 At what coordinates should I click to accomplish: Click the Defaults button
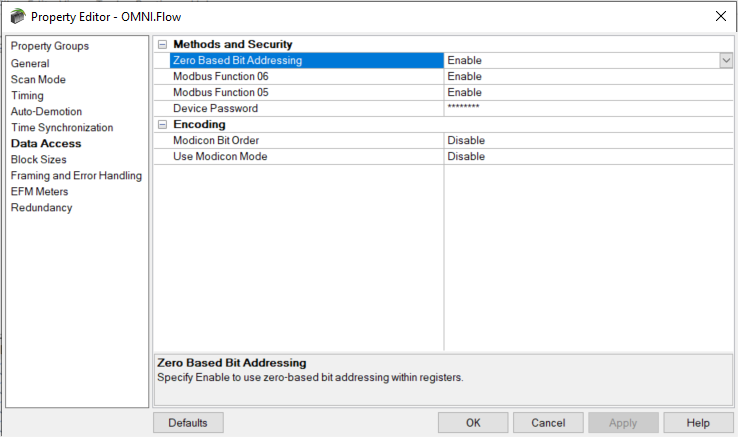tap(188, 423)
